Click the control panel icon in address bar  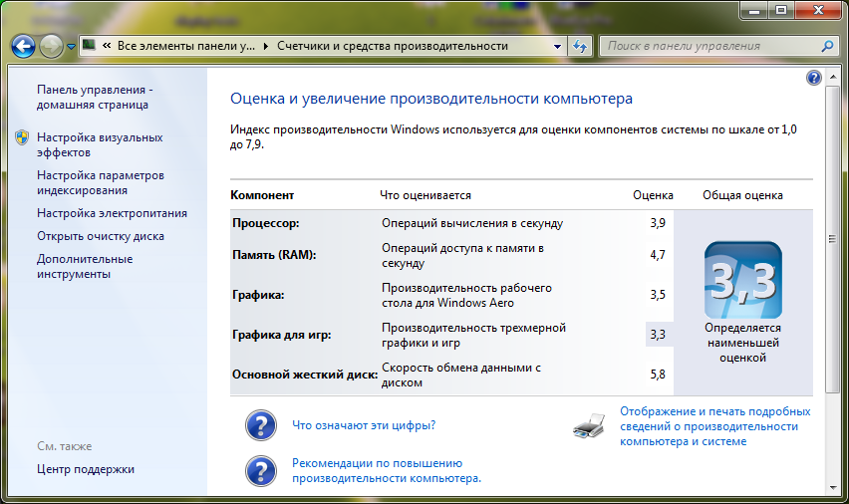tap(90, 46)
